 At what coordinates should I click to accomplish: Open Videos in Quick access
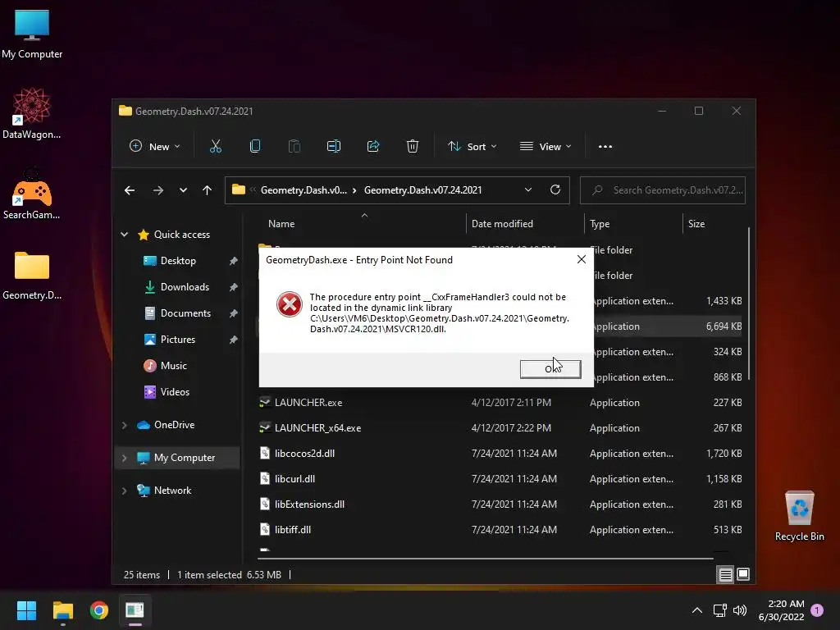pyautogui.click(x=175, y=392)
